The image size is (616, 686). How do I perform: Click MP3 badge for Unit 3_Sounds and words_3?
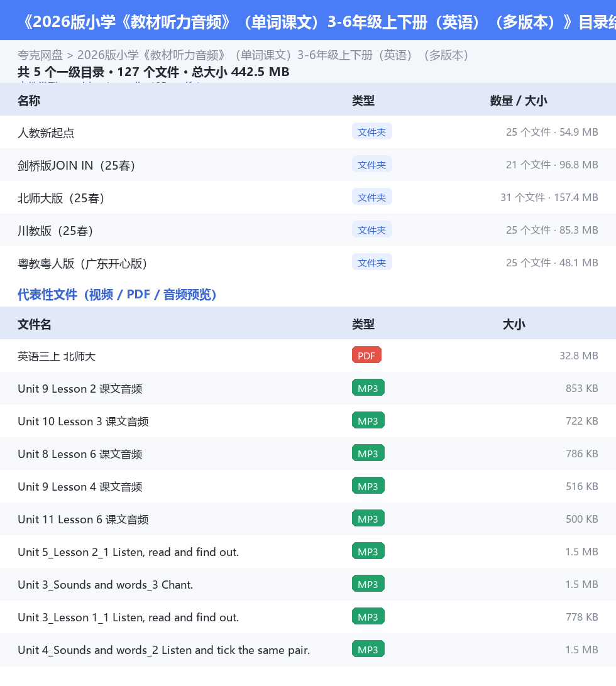[368, 584]
